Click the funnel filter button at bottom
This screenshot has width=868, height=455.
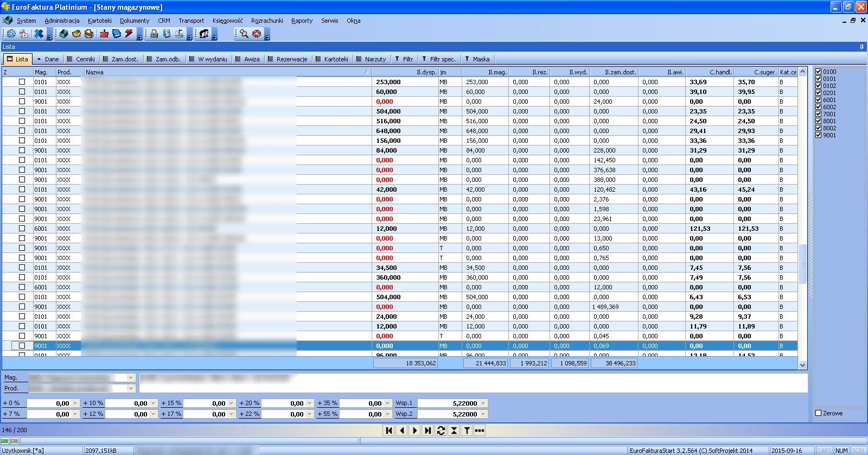[x=467, y=431]
